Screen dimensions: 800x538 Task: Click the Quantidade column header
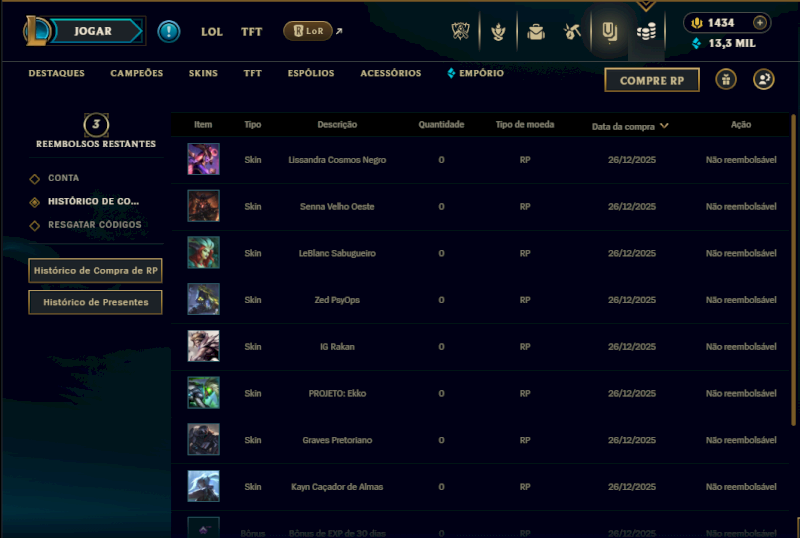tap(441, 125)
